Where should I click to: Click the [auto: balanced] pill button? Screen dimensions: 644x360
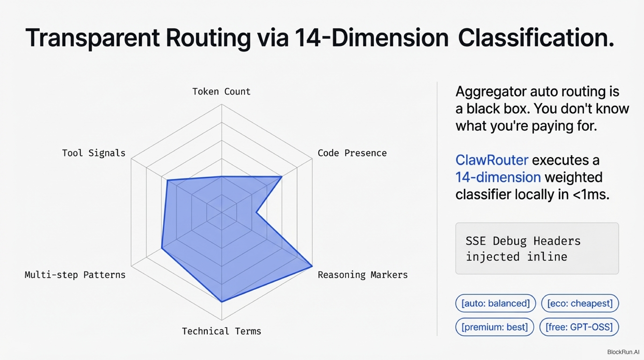495,303
